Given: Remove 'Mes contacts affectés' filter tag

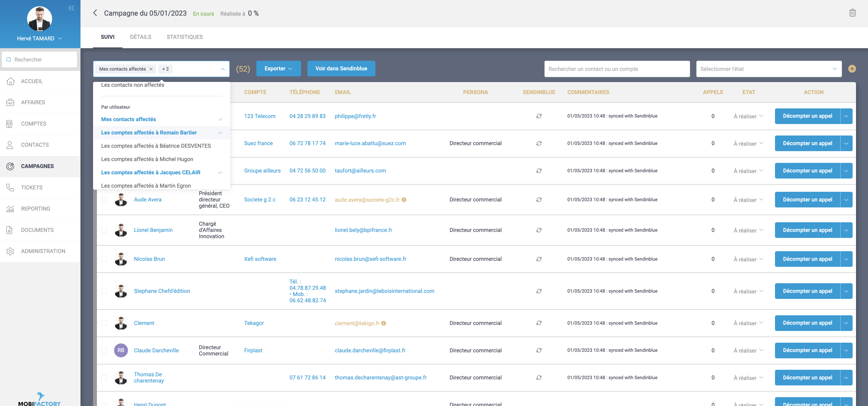Looking at the screenshot, I should (x=151, y=69).
